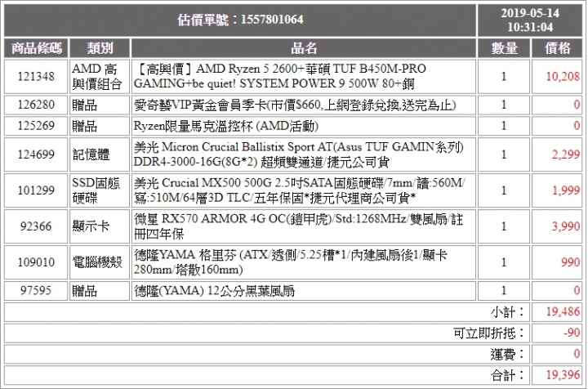This screenshot has width=588, height=389.
Task: Click the 合計: label
Action: (x=507, y=375)
